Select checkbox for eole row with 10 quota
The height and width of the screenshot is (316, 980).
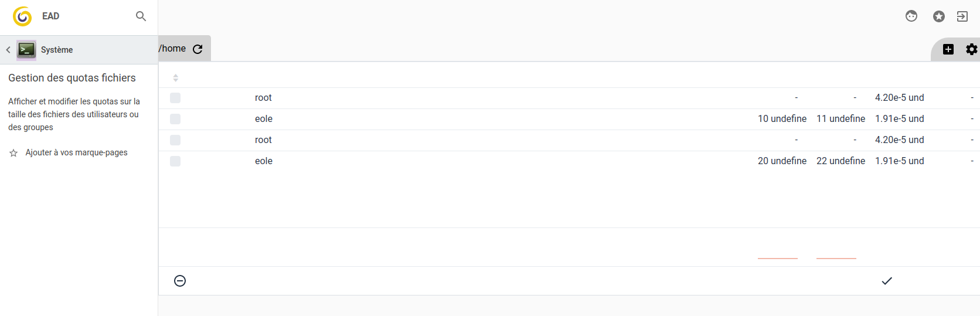175,119
